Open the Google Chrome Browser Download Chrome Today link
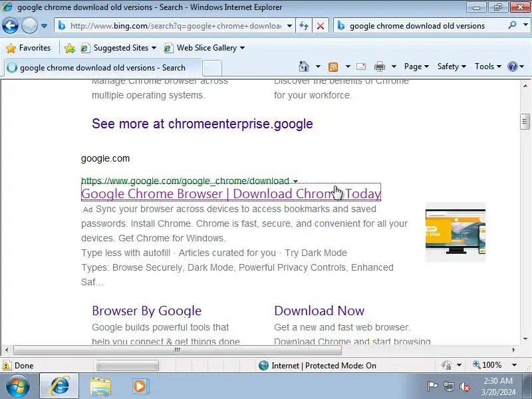The height and width of the screenshot is (399, 532). 231,194
